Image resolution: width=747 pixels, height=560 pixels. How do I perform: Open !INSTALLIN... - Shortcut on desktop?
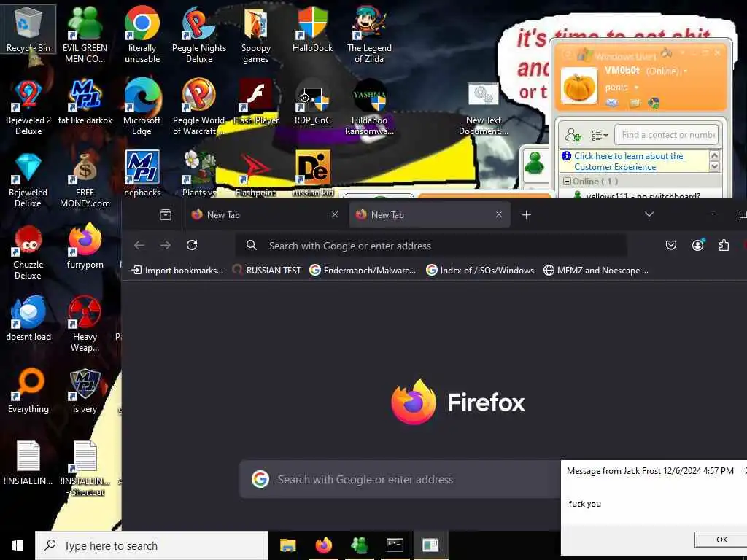[x=86, y=469]
